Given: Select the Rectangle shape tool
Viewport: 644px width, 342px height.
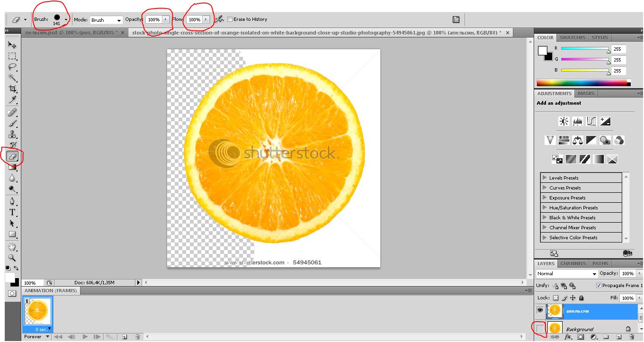Looking at the screenshot, I should pos(12,234).
